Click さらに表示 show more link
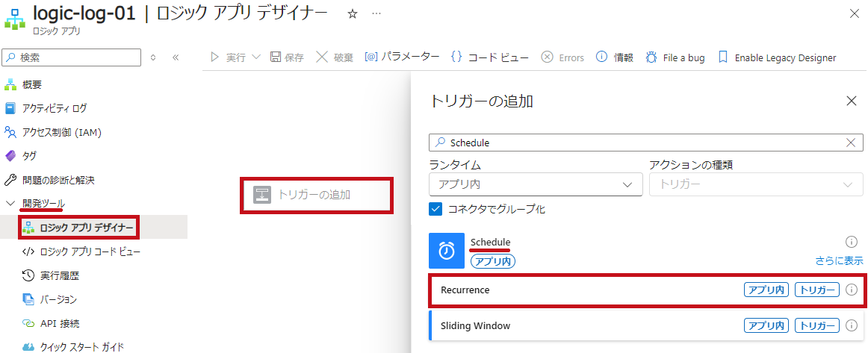The height and width of the screenshot is (353, 868). click(x=839, y=260)
